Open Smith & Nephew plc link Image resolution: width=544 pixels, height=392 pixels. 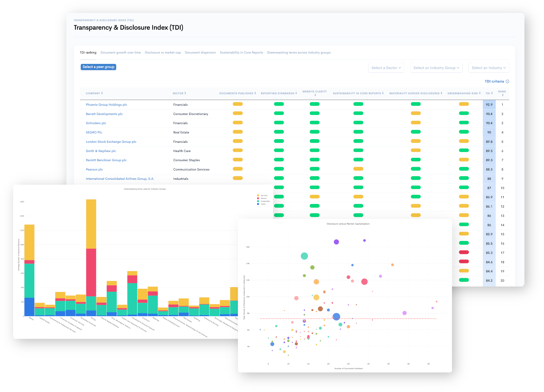click(x=101, y=151)
